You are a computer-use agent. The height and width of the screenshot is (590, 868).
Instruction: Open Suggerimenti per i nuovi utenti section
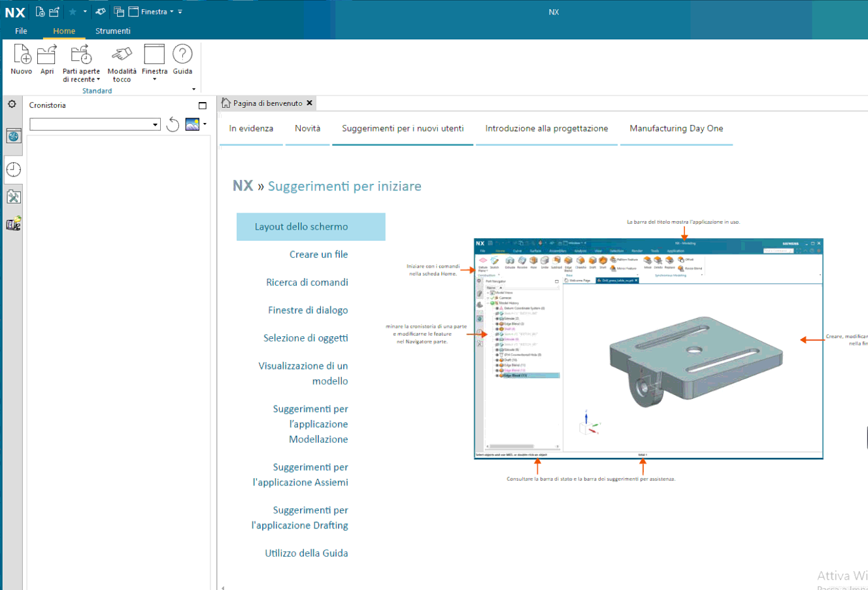403,128
